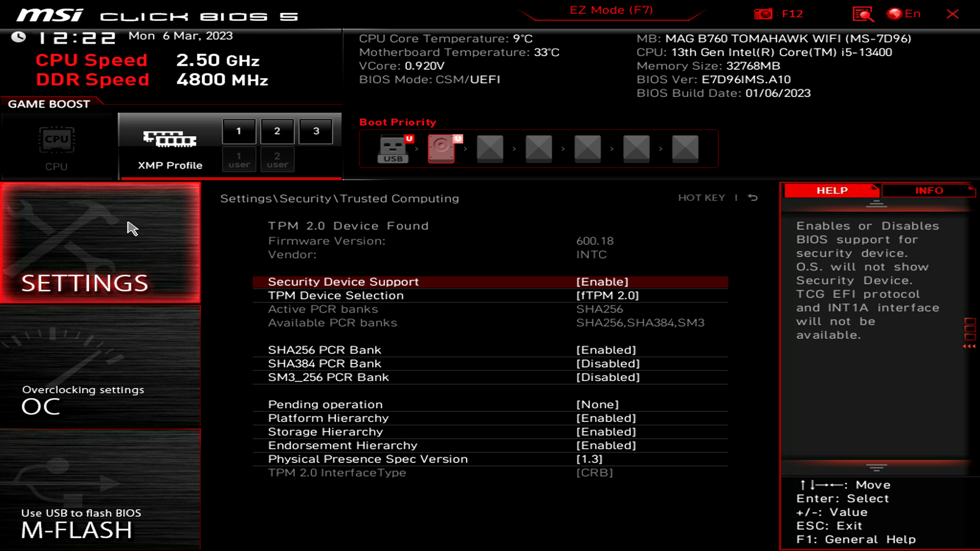This screenshot has width=980, height=551.
Task: Select the USB boot priority device icon
Action: 393,148
